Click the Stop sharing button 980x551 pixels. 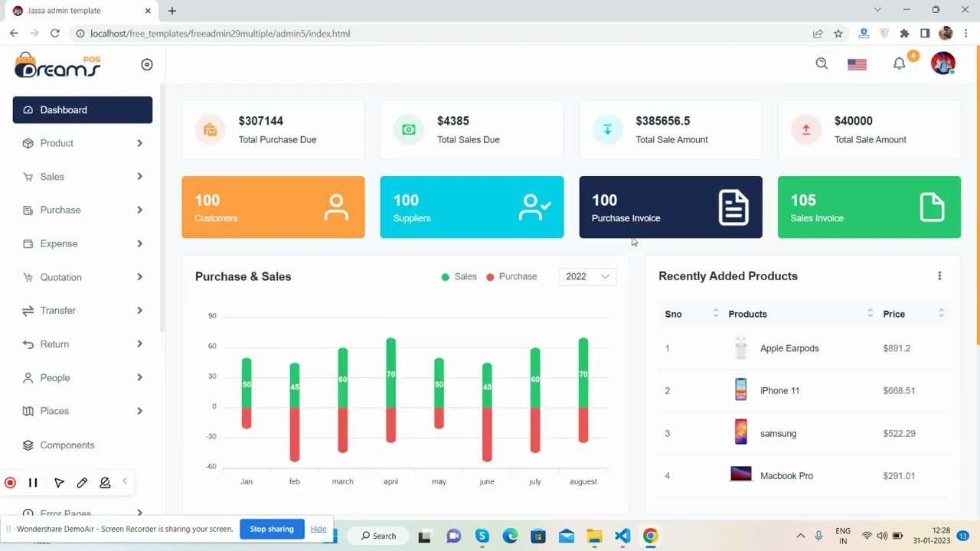[x=272, y=529]
